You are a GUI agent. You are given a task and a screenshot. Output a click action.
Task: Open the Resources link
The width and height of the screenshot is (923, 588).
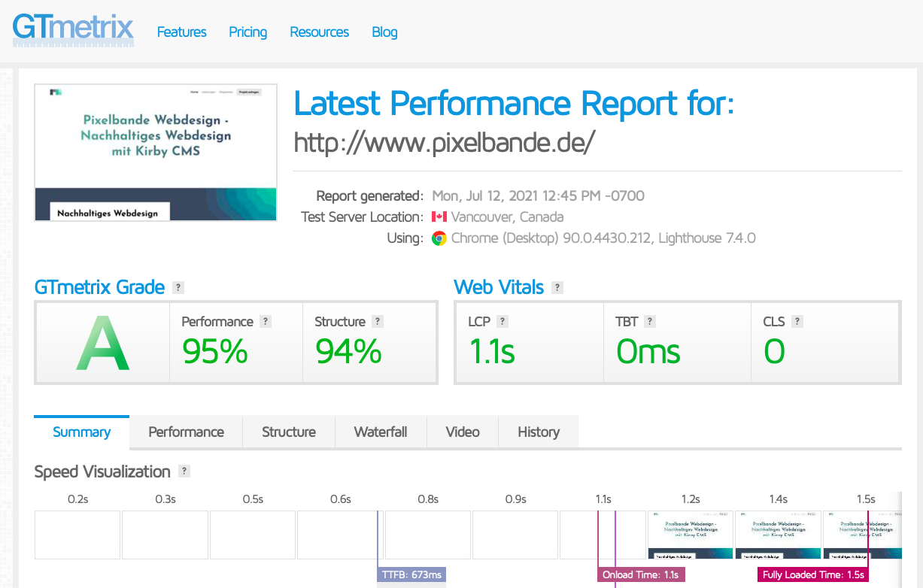[320, 32]
